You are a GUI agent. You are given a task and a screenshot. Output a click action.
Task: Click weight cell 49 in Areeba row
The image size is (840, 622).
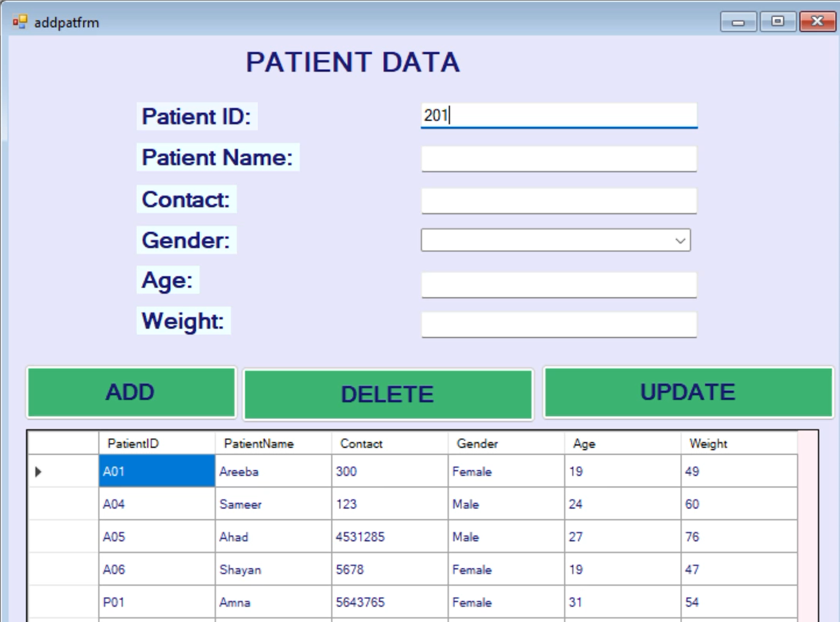coord(739,471)
